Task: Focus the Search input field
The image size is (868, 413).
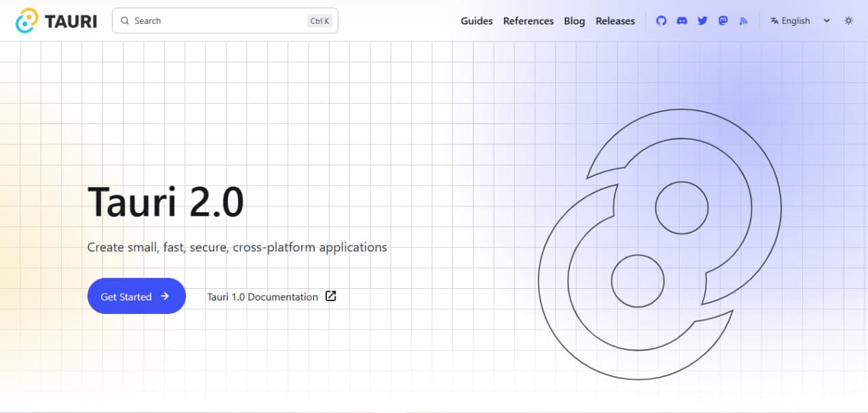Action: [225, 21]
